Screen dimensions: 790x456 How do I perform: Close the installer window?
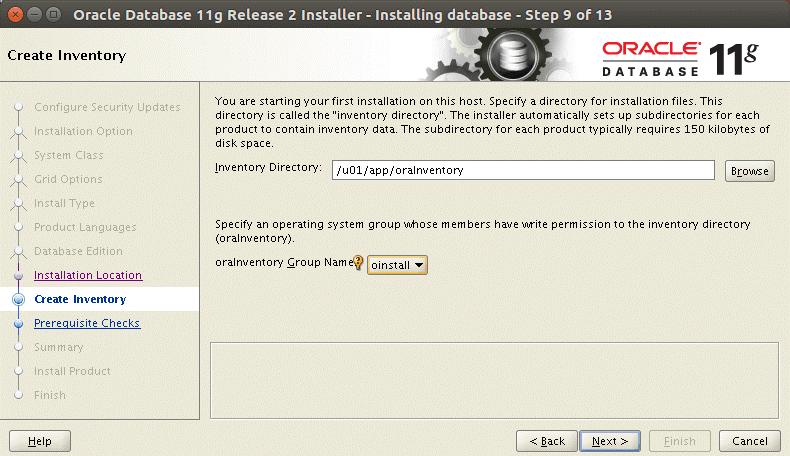[x=16, y=14]
